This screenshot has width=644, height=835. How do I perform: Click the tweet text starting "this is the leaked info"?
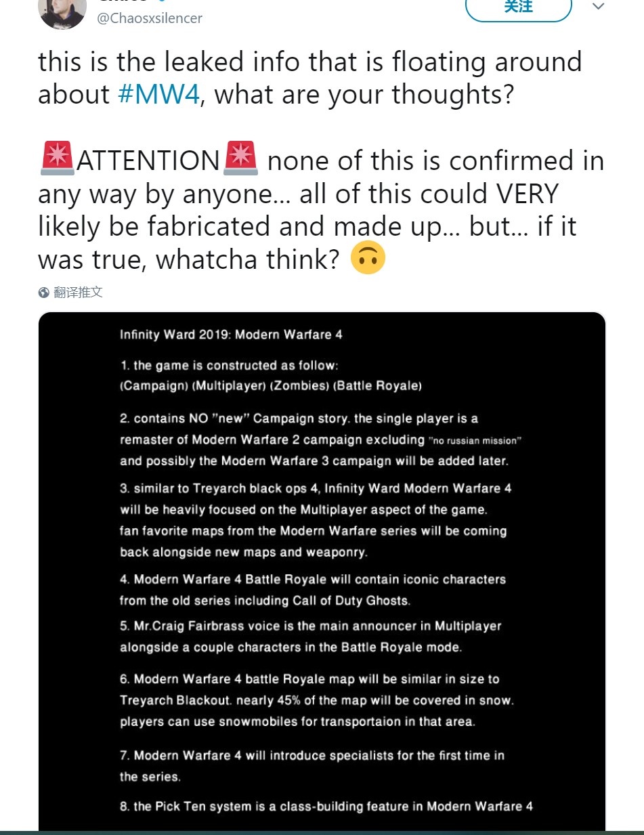tap(309, 62)
